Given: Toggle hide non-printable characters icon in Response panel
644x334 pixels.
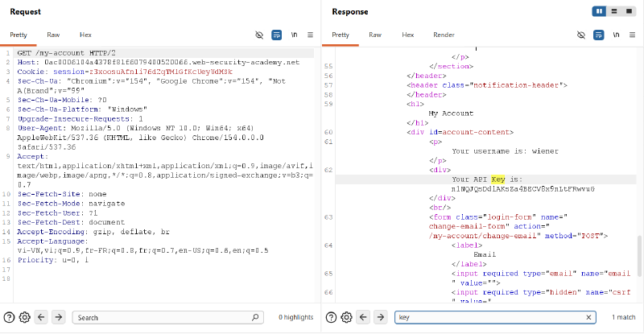Looking at the screenshot, I should (x=581, y=35).
